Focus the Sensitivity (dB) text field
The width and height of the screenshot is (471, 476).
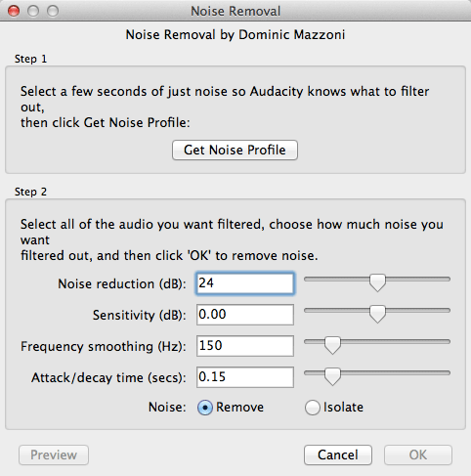[x=245, y=315]
